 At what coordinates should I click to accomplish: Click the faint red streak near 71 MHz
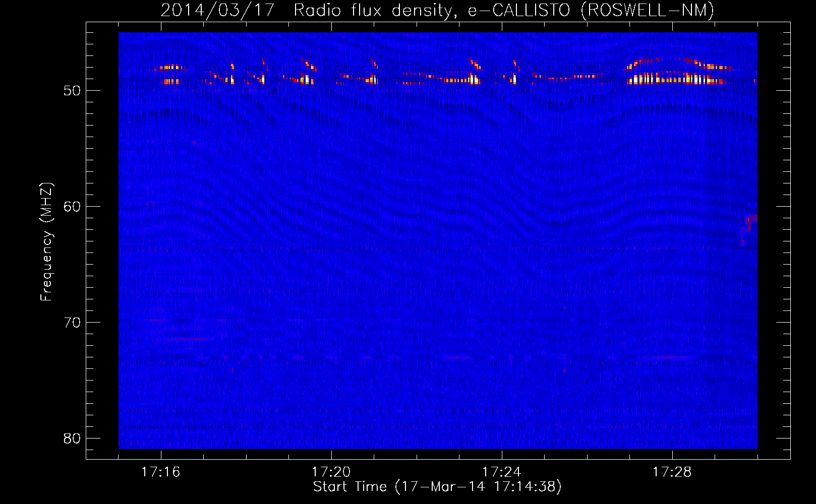[189, 339]
